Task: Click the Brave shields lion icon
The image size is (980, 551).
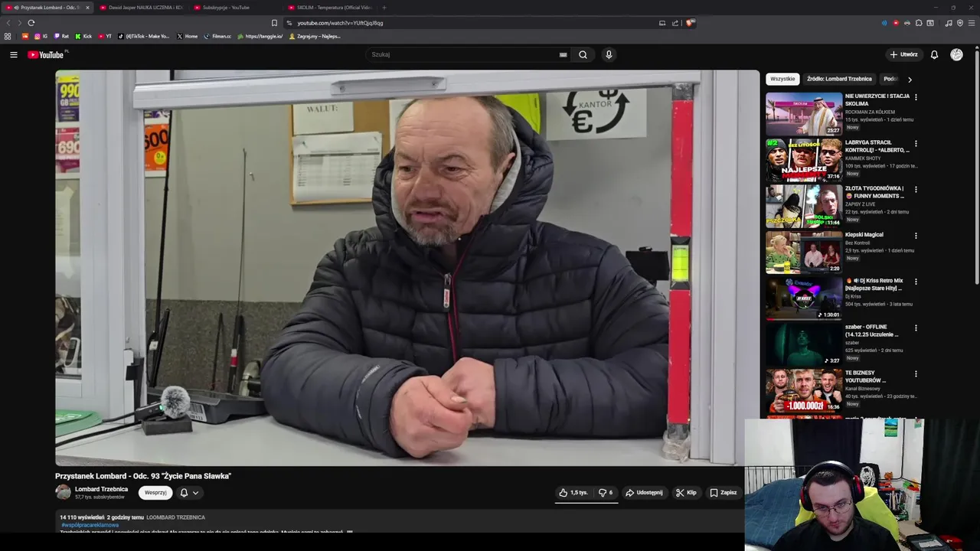Action: pos(690,23)
